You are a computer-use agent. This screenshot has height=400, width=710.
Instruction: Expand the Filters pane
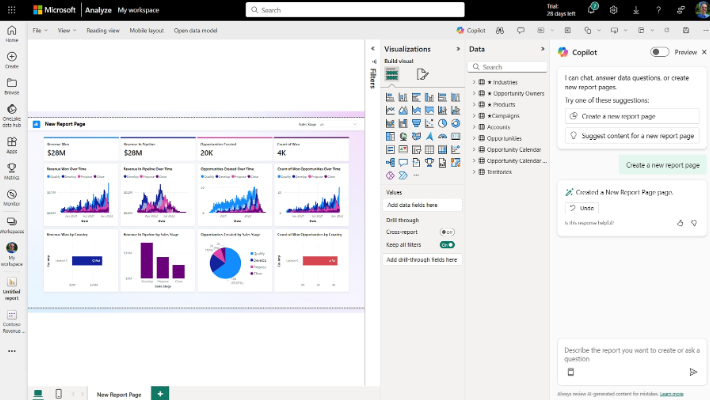(x=373, y=48)
